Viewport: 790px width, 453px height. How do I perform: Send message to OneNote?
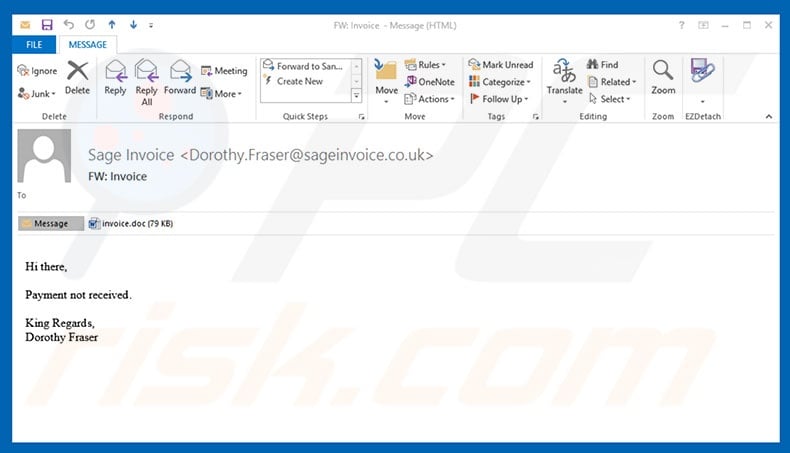pyautogui.click(x=430, y=82)
